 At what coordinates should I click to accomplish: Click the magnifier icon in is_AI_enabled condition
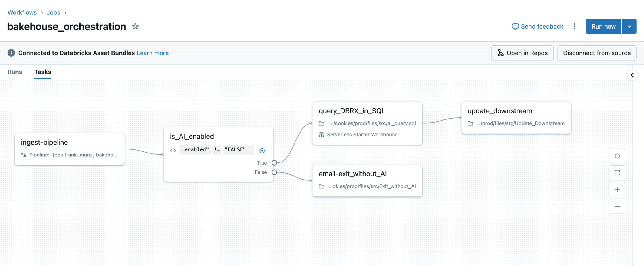[262, 151]
